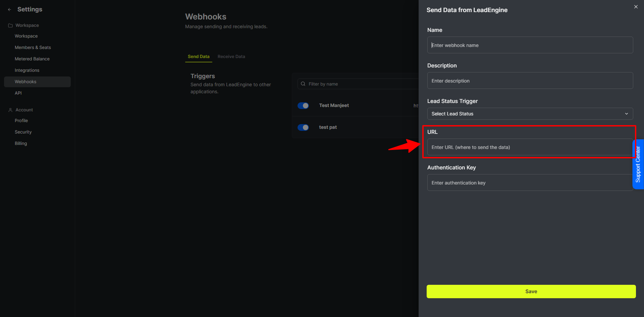Click the Settings heading text
The image size is (644, 317).
[30, 9]
